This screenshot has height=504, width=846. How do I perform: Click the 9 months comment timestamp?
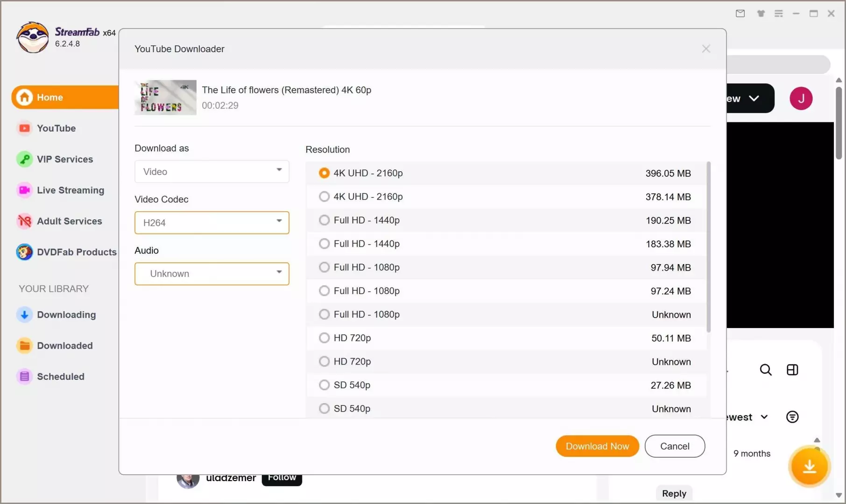(752, 454)
